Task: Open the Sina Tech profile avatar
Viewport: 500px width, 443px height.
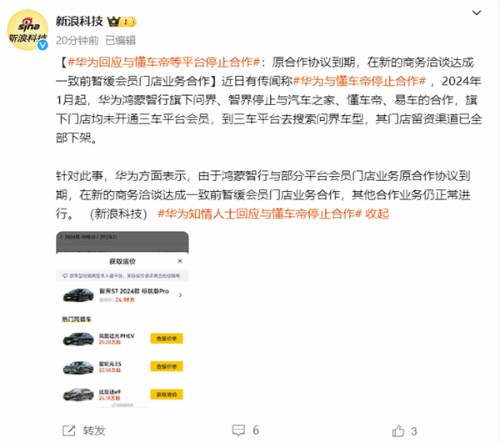Action: [27, 30]
